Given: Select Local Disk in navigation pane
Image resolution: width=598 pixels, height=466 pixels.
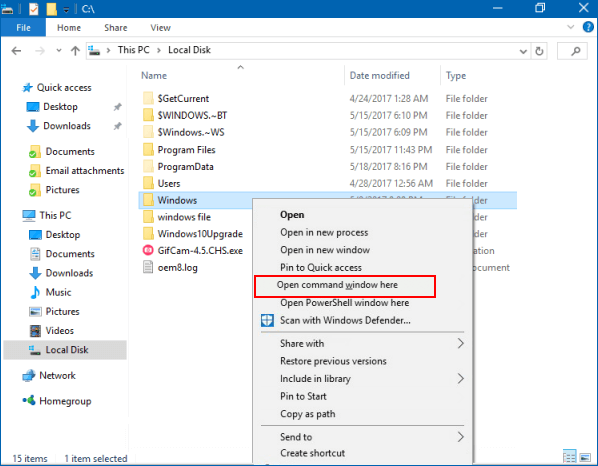Looking at the screenshot, I should pos(65,350).
